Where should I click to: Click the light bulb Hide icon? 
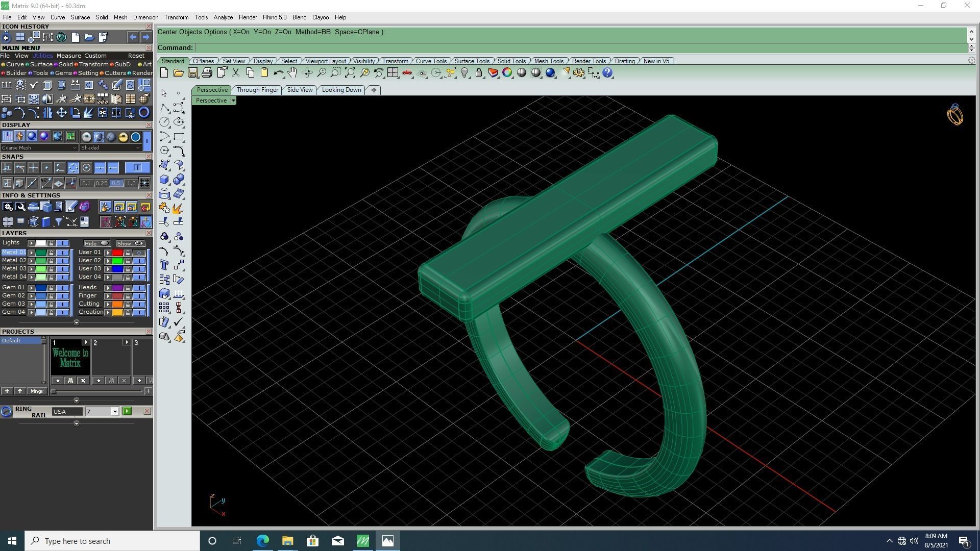point(464,73)
